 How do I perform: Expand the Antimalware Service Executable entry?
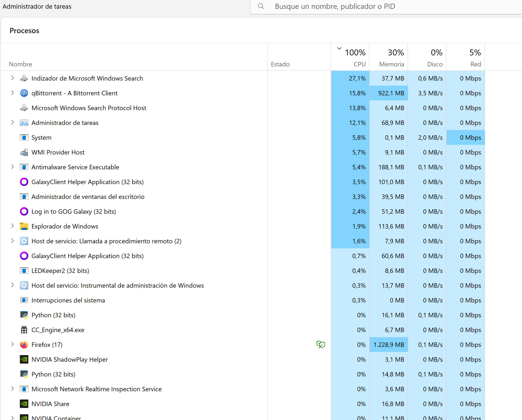click(x=12, y=167)
